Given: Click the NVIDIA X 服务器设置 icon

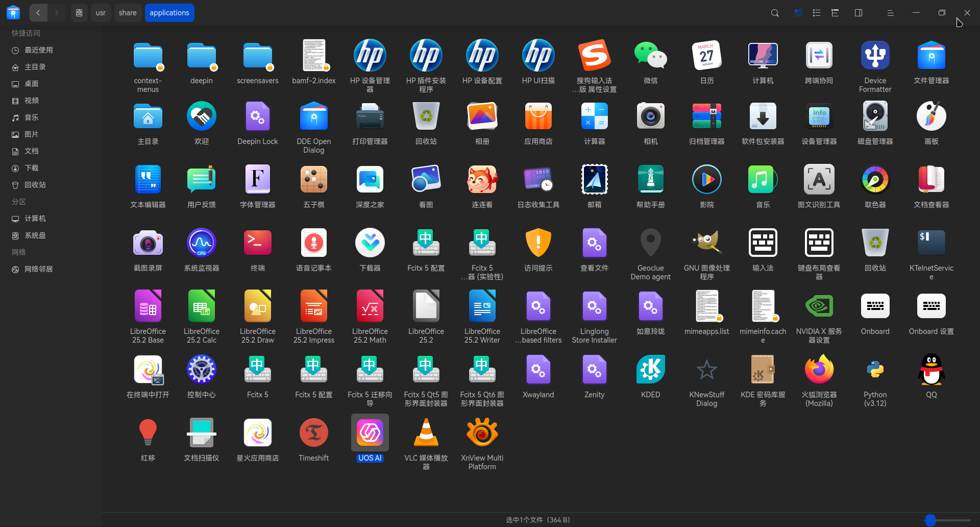Looking at the screenshot, I should (819, 306).
